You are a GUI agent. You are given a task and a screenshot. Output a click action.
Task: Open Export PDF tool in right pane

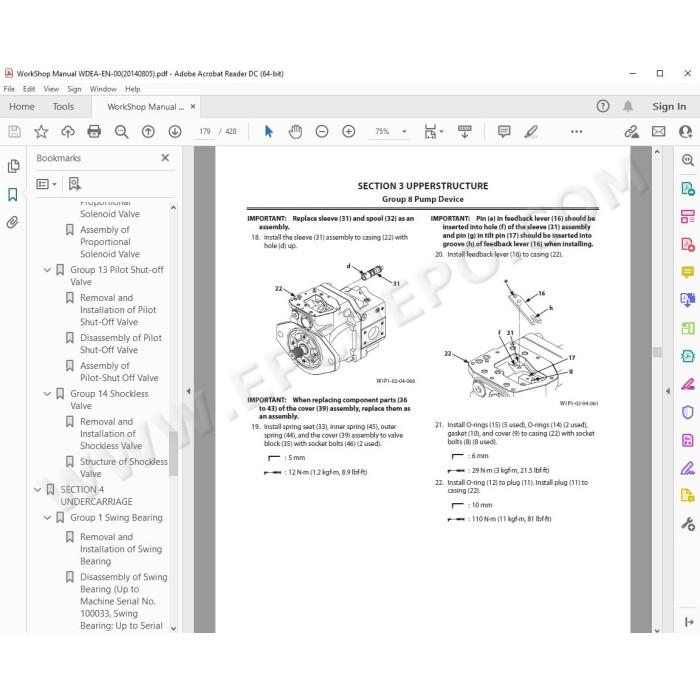point(688,188)
